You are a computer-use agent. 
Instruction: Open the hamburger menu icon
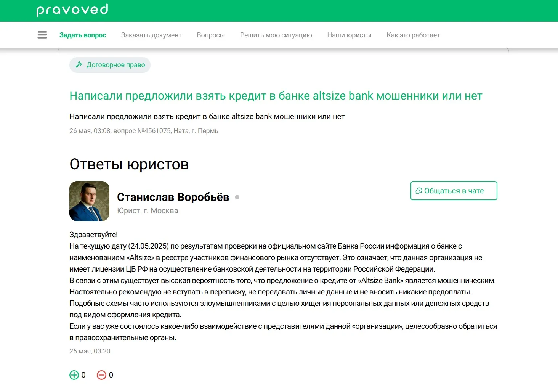click(42, 35)
